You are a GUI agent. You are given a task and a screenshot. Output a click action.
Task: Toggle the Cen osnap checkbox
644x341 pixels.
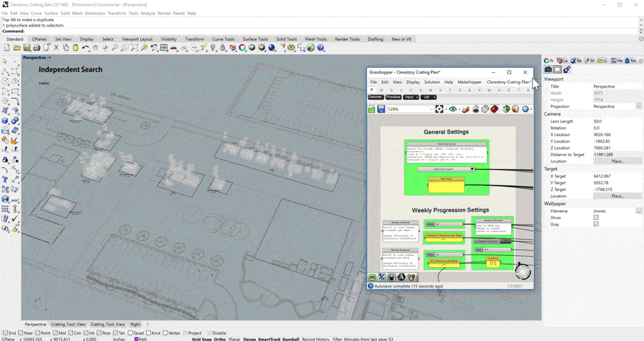[x=71, y=333]
